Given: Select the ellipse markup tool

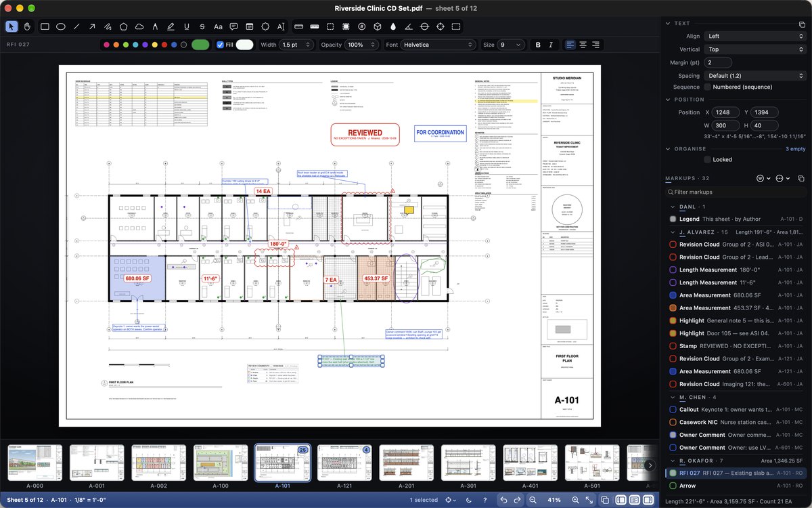Looking at the screenshot, I should (x=61, y=26).
